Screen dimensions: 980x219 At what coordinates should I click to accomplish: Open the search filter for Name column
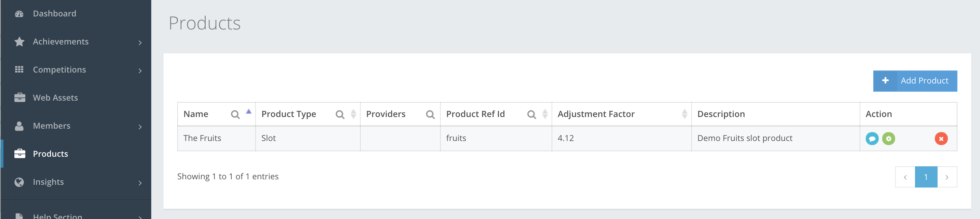[x=235, y=114]
